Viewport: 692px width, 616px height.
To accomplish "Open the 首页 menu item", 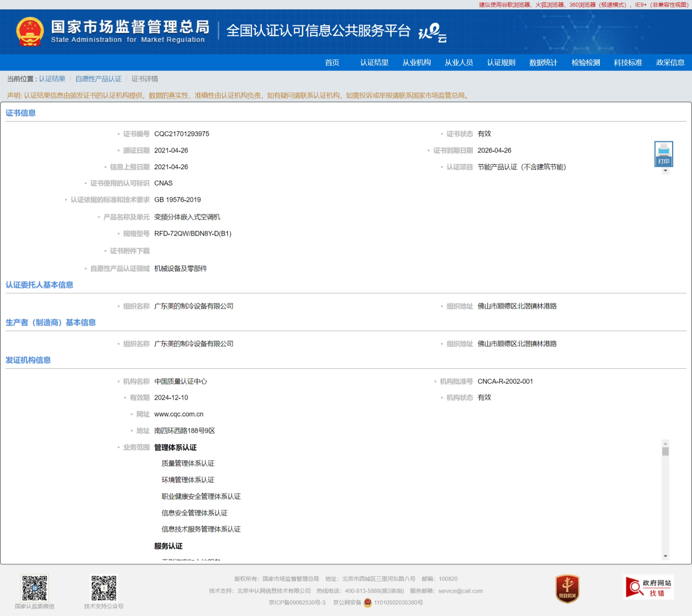I will coord(332,62).
